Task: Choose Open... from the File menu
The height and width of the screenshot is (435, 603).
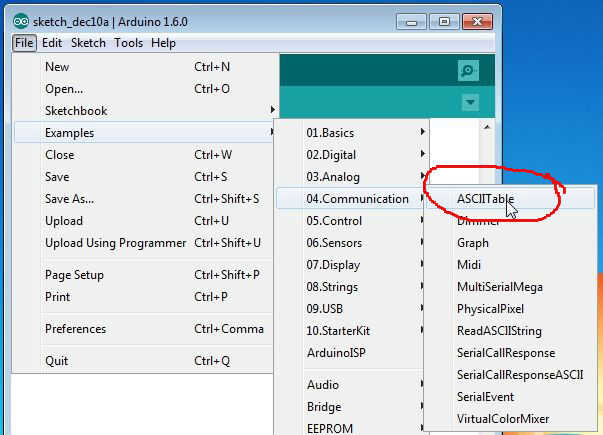Action: click(x=143, y=89)
